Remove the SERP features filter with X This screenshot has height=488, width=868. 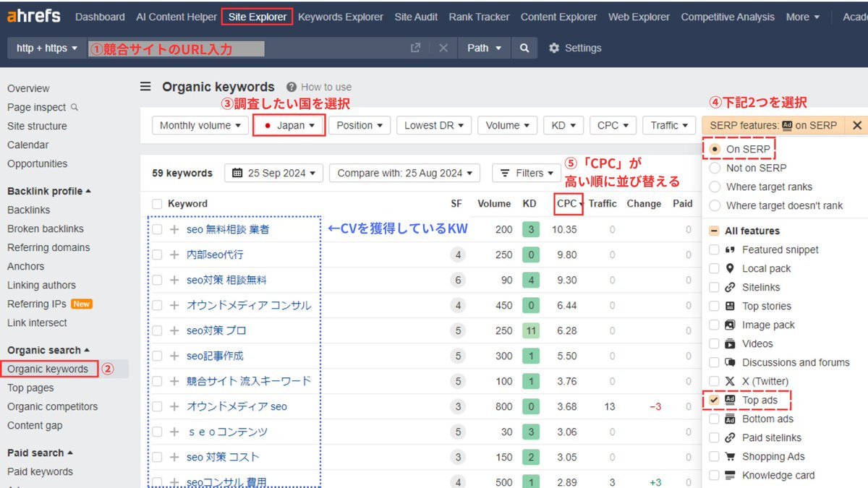click(x=857, y=125)
